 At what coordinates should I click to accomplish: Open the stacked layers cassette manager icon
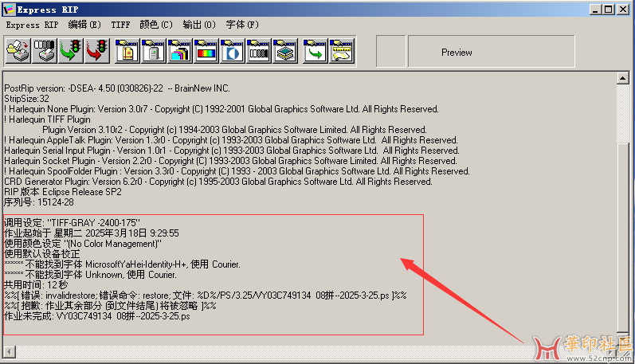click(x=285, y=51)
